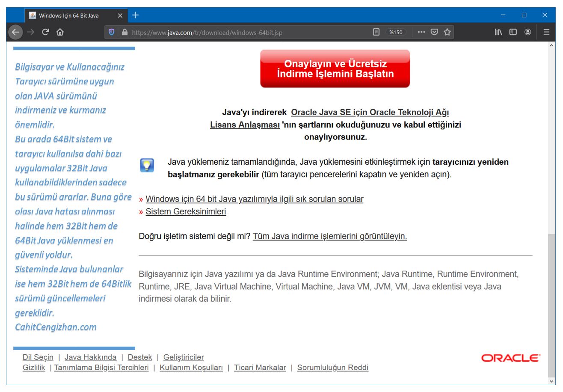Open the tracking protection shield icon

(x=112, y=32)
